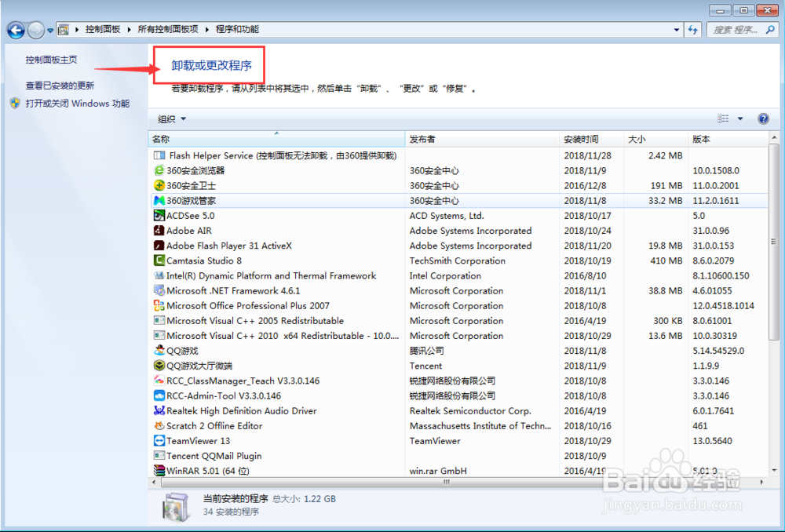Viewport: 785px width, 532px height.
Task: Select Scratch 2 Offline Editor icon
Action: click(159, 426)
